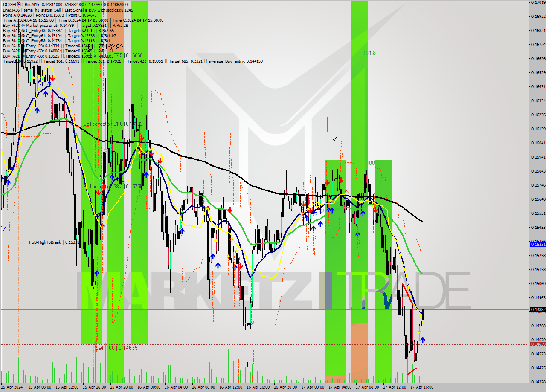Click the 0.16724 price axis label
Image resolution: width=546 pixels, height=392 pixels.
(x=538, y=44)
